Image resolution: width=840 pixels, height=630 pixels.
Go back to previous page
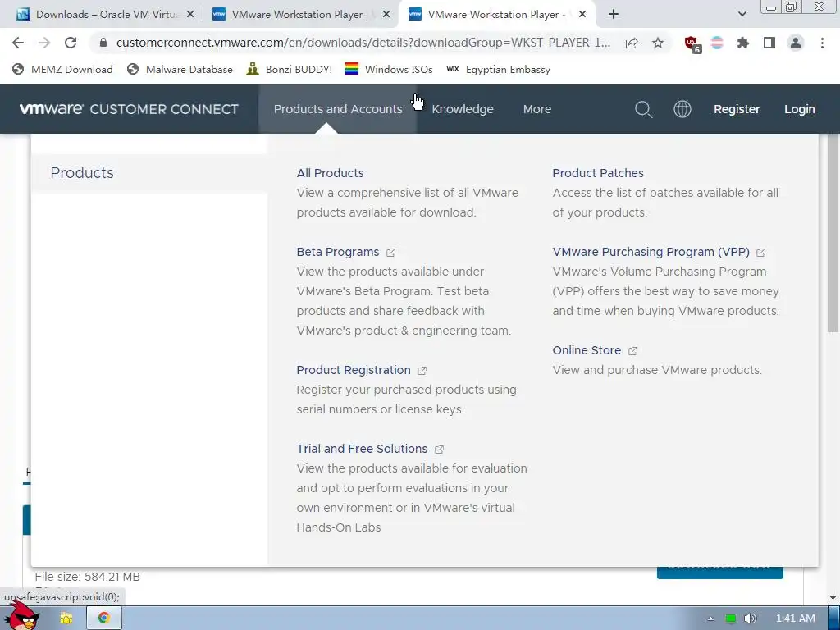[x=18, y=43]
